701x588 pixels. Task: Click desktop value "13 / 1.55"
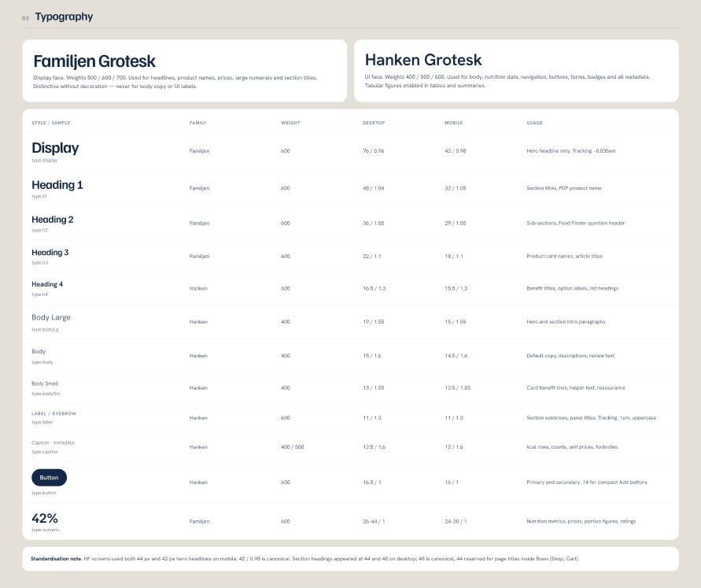click(373, 388)
